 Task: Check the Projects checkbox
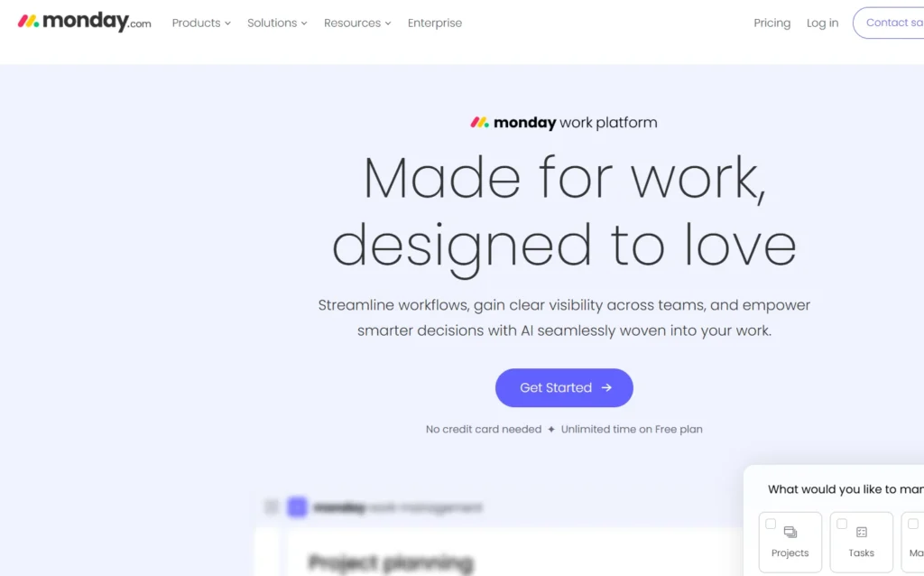tap(771, 524)
